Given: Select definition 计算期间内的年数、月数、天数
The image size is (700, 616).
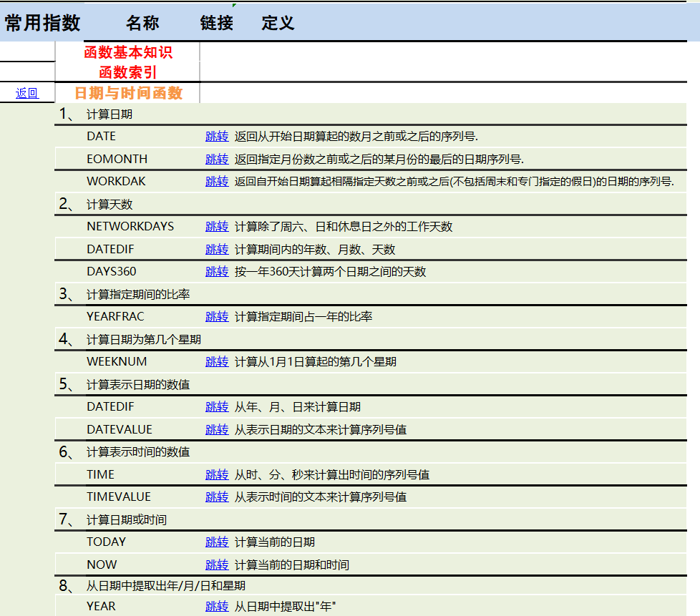Looking at the screenshot, I should (x=315, y=249).
